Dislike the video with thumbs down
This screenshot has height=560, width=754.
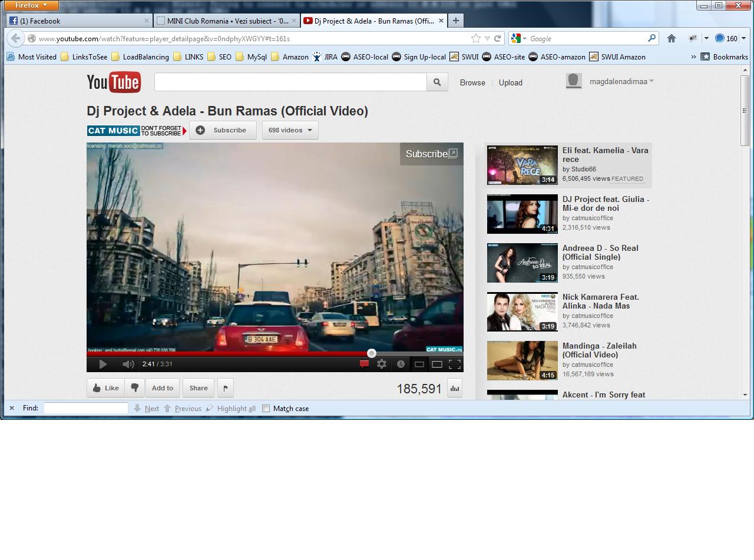[134, 388]
